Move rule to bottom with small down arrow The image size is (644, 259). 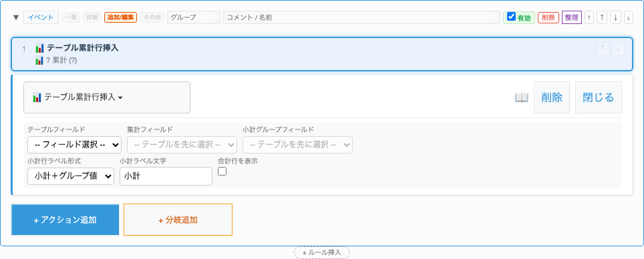pyautogui.click(x=629, y=17)
